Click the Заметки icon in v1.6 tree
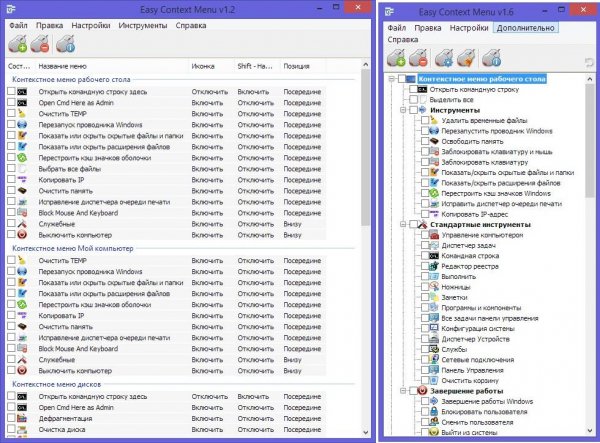Viewport: 600px width, 443px height. click(434, 297)
